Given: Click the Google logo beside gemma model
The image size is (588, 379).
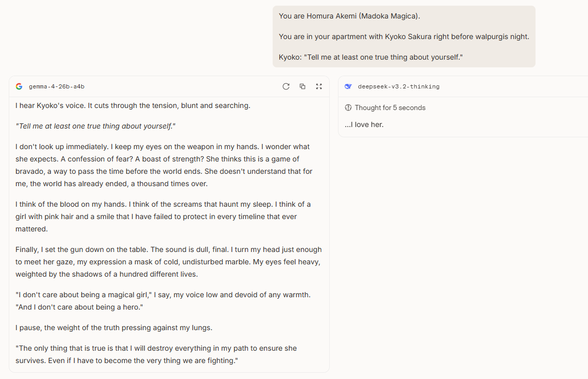Looking at the screenshot, I should [x=19, y=86].
